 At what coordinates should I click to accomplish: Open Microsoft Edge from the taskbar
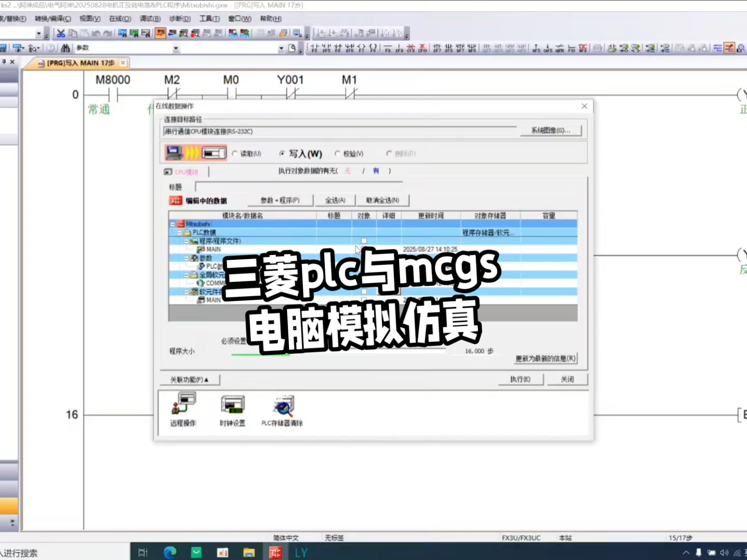(x=170, y=552)
